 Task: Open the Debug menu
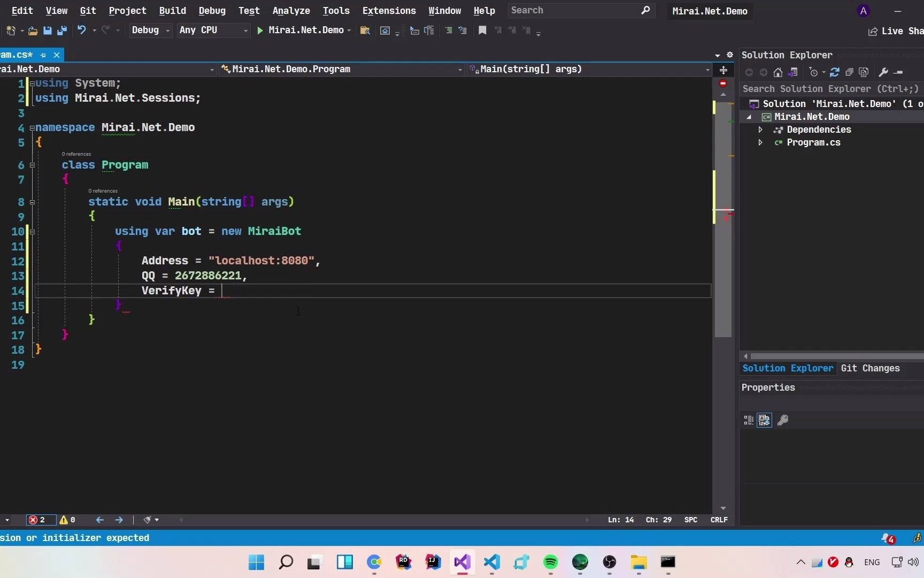[x=212, y=11]
